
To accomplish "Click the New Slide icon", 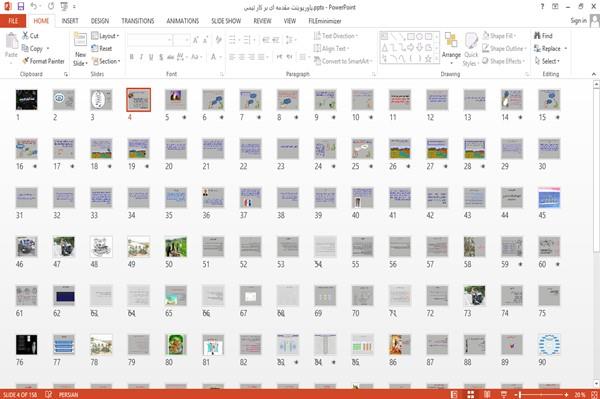I will point(80,40).
